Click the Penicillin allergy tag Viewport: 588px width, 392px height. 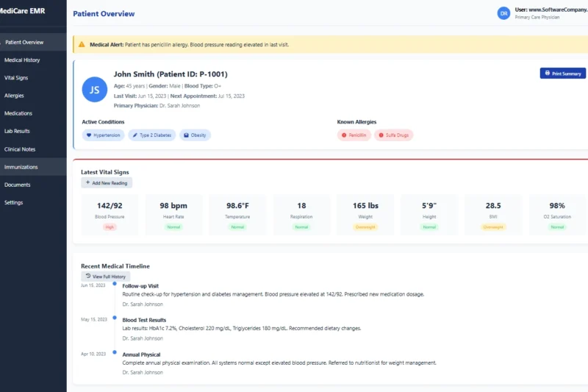click(354, 135)
